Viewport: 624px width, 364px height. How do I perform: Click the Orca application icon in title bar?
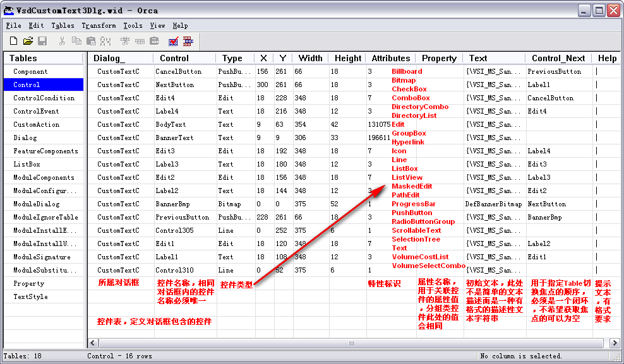[8, 10]
